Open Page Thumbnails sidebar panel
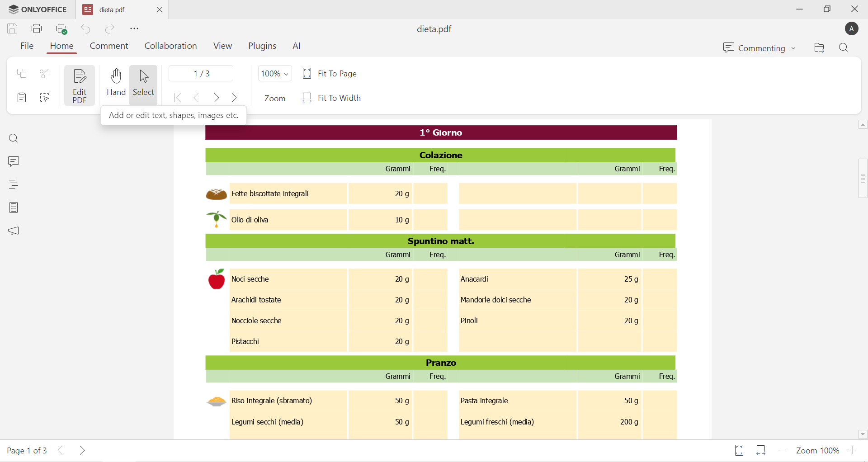The image size is (868, 462). [x=14, y=208]
